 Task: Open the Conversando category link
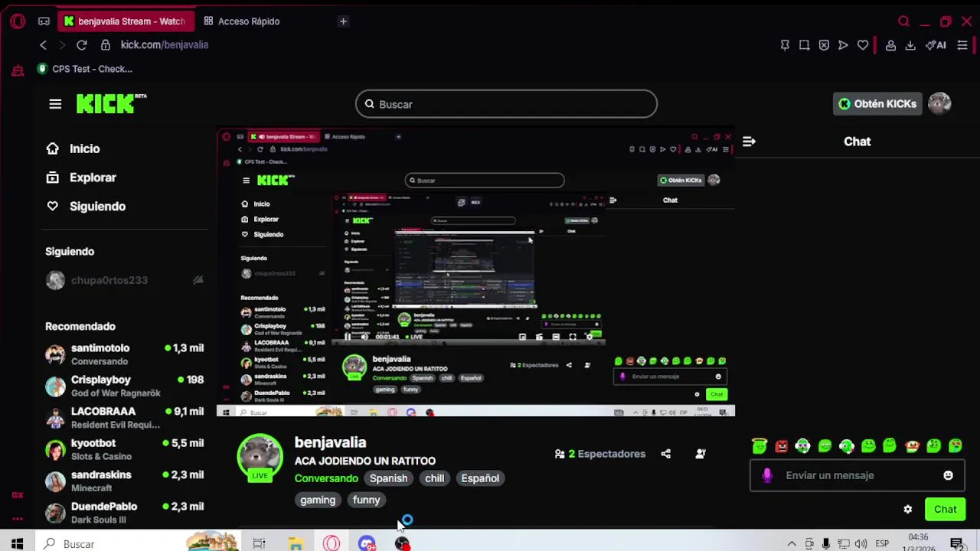coord(326,478)
